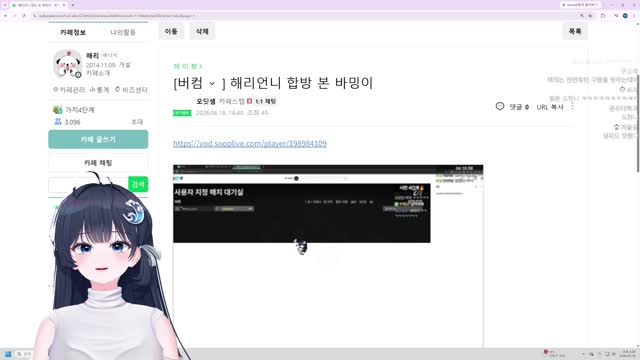Click URL 복사 to copy link

550,107
